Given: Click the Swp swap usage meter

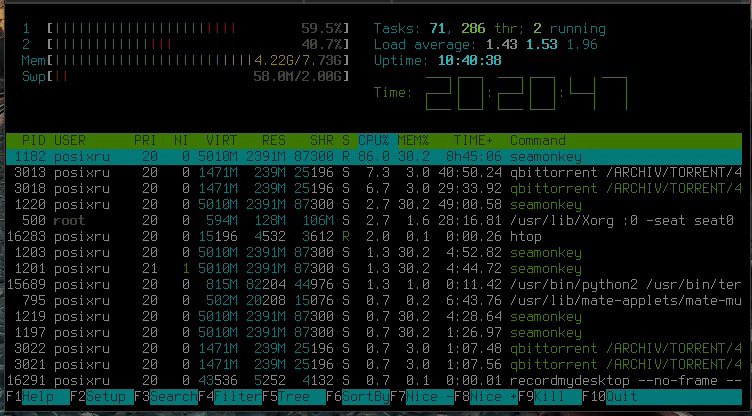Looking at the screenshot, I should coord(198,76).
